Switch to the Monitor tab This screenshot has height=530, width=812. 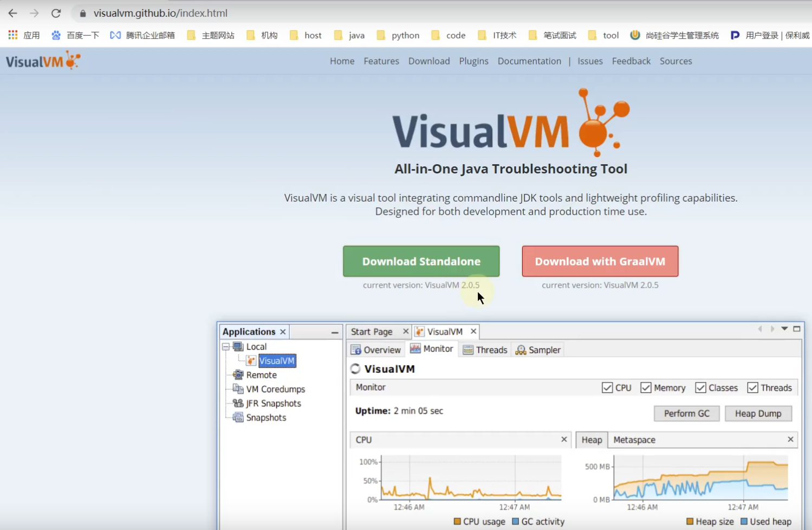432,349
